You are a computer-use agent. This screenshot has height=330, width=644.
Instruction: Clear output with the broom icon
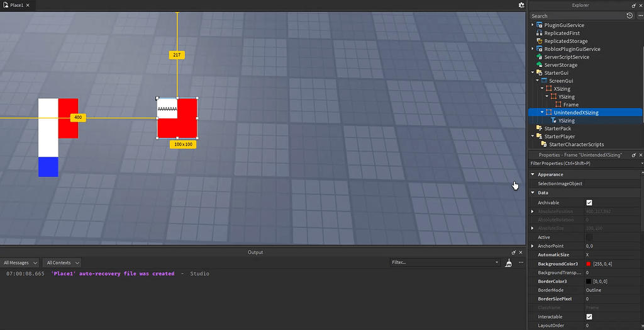(508, 263)
